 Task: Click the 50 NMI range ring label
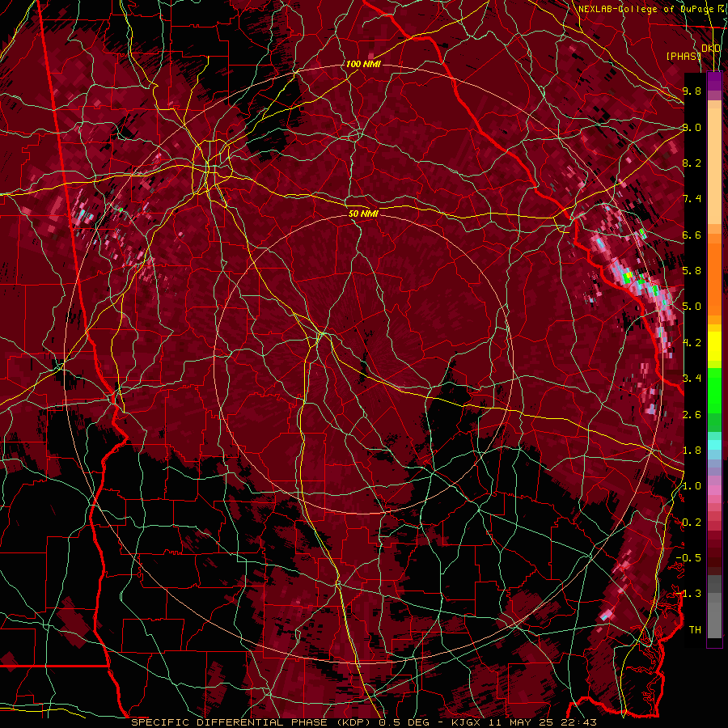pyautogui.click(x=363, y=214)
